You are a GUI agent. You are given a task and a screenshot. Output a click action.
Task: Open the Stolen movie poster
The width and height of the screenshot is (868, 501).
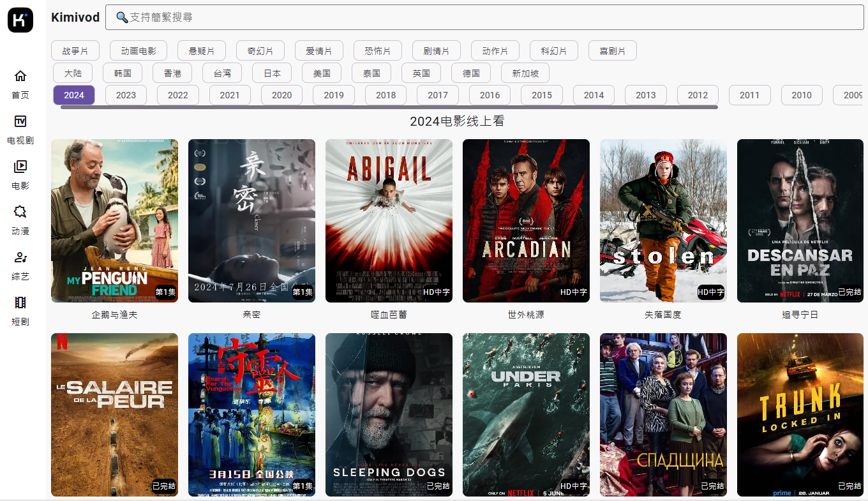click(663, 221)
